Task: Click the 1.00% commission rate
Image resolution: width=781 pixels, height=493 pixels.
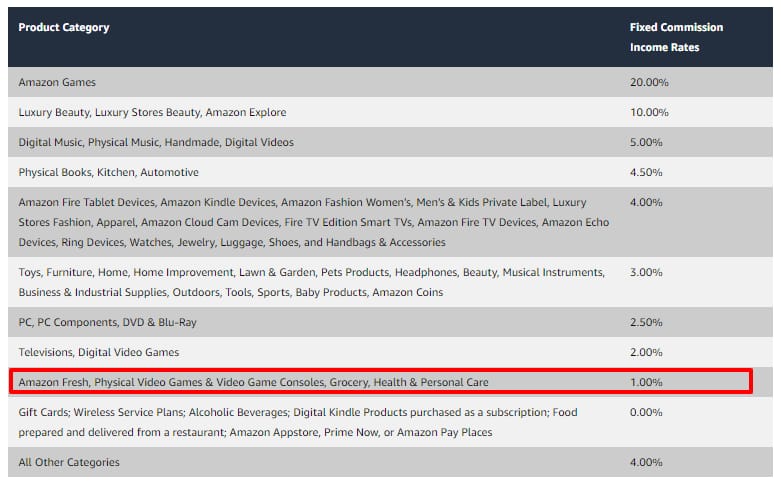Action: click(646, 382)
